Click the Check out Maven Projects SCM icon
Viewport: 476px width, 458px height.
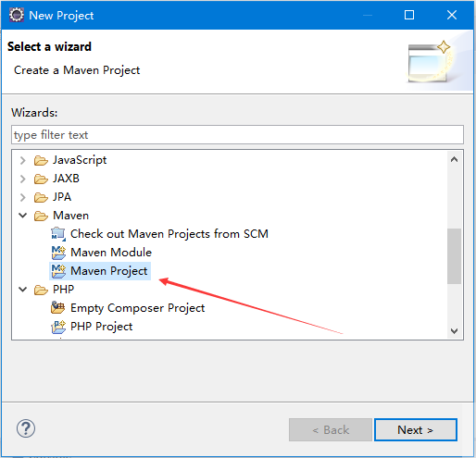58,234
